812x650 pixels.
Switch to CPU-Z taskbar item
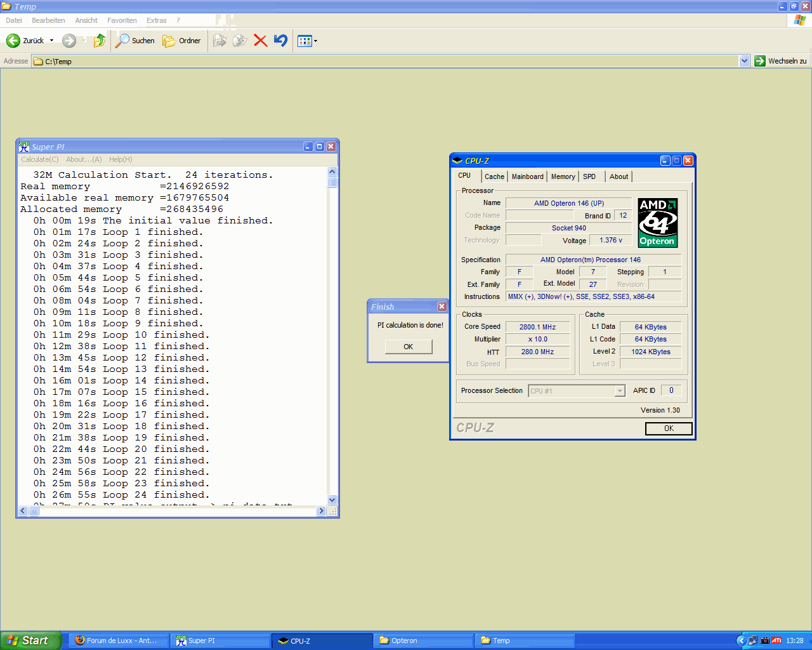click(322, 640)
